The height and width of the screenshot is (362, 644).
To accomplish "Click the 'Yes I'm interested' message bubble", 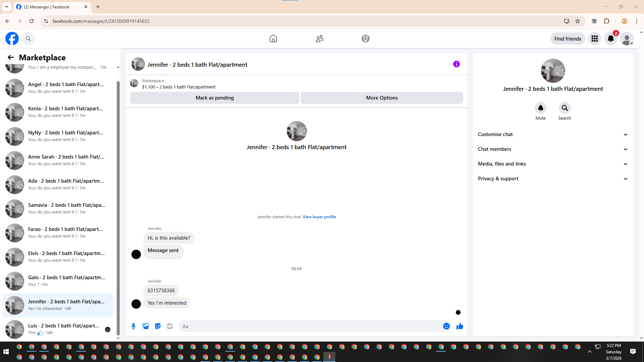I will (167, 303).
